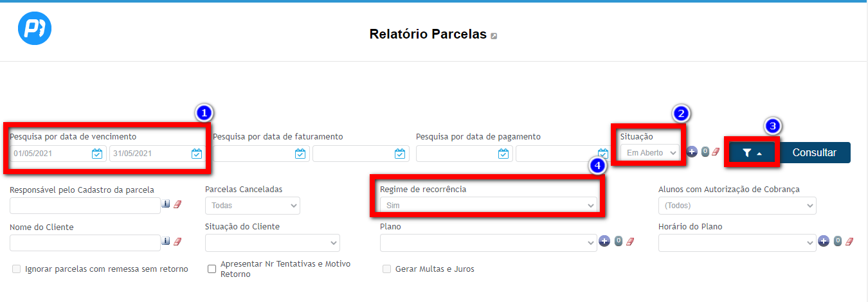Toggle Gerar Multas e Juros checkbox
The height and width of the screenshot is (302, 868).
(387, 269)
